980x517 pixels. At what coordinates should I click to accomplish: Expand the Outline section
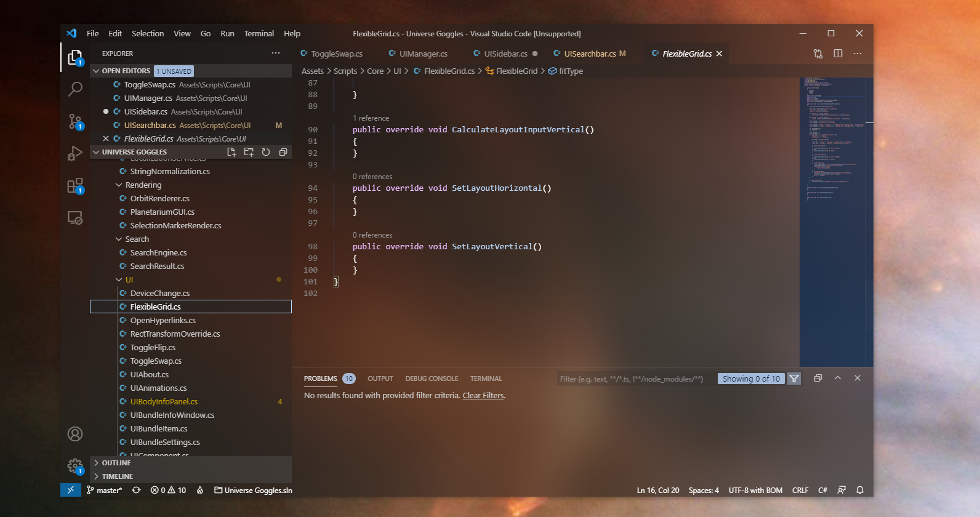click(191, 463)
